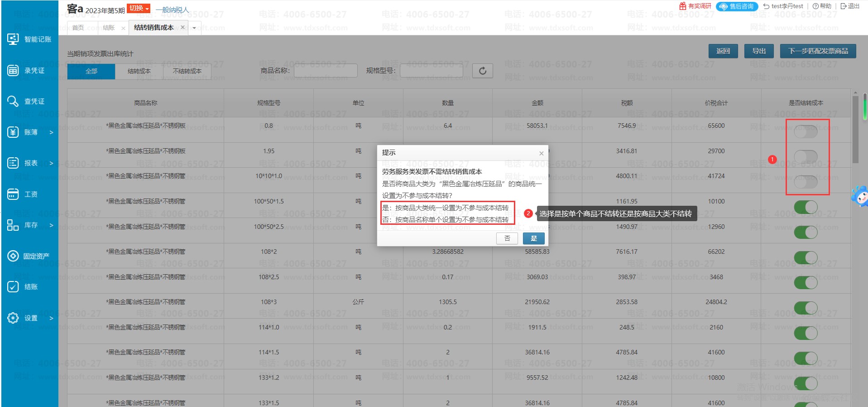Click the 结账 checkmark sidebar icon
Screen dimensions: 868x407
pos(13,286)
